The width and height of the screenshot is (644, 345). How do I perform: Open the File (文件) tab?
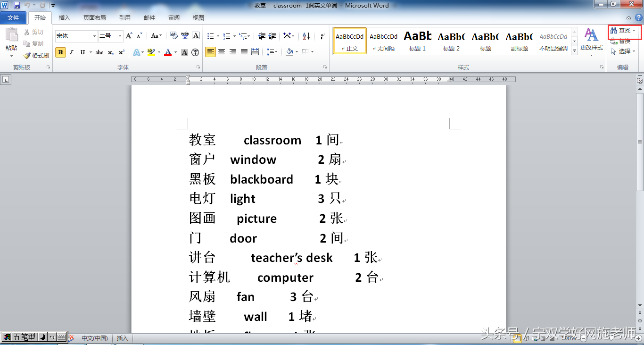click(x=13, y=18)
